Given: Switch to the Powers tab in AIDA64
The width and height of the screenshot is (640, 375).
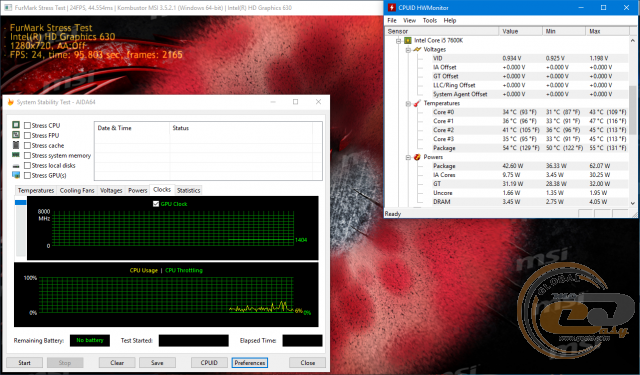Looking at the screenshot, I should [x=138, y=191].
